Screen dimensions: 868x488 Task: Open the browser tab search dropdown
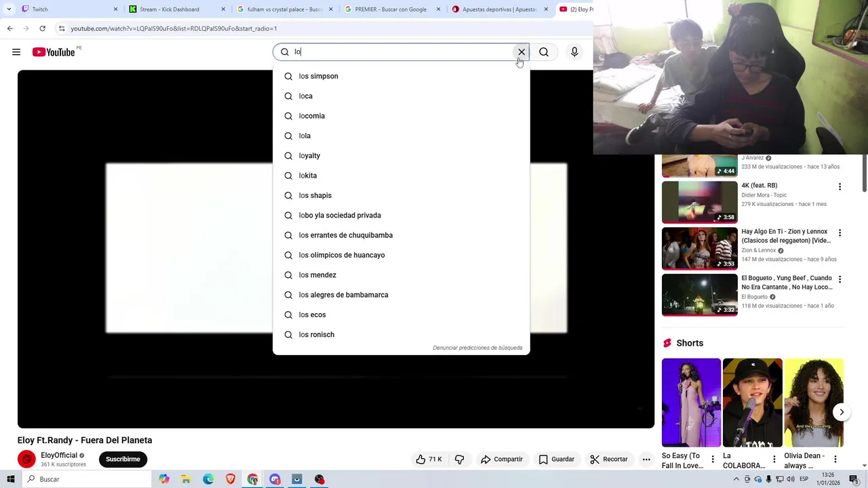tap(9, 9)
